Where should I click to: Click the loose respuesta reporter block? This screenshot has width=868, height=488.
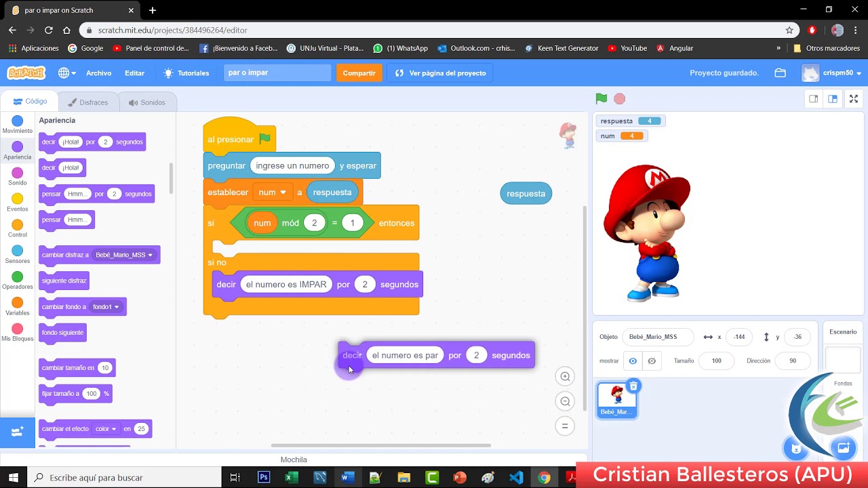tap(526, 193)
